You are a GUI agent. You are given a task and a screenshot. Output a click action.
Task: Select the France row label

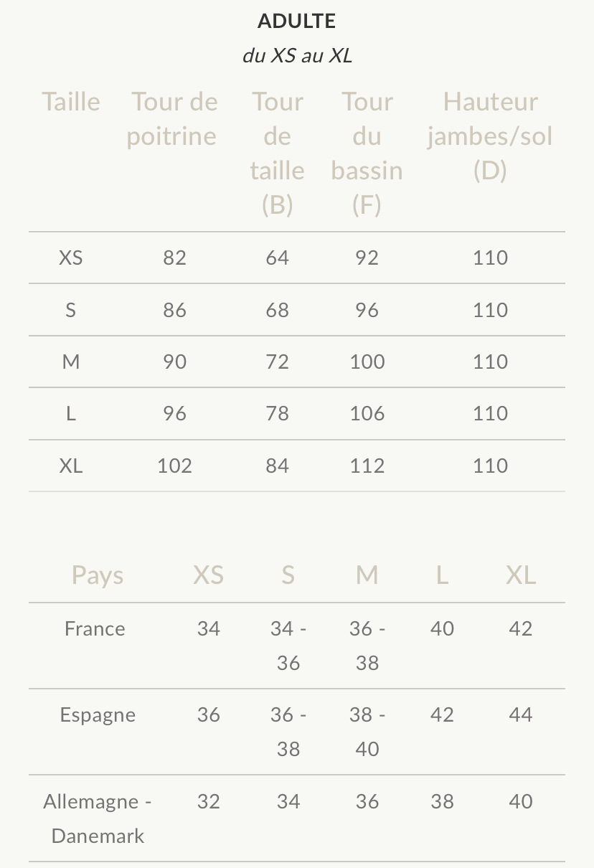95,629
